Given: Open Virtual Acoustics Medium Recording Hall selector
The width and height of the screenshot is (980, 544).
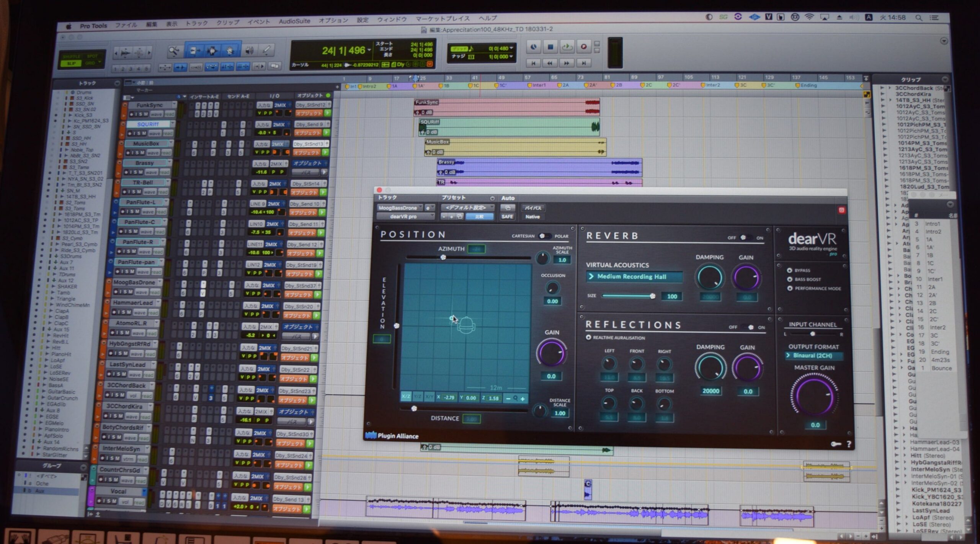Looking at the screenshot, I should [634, 276].
